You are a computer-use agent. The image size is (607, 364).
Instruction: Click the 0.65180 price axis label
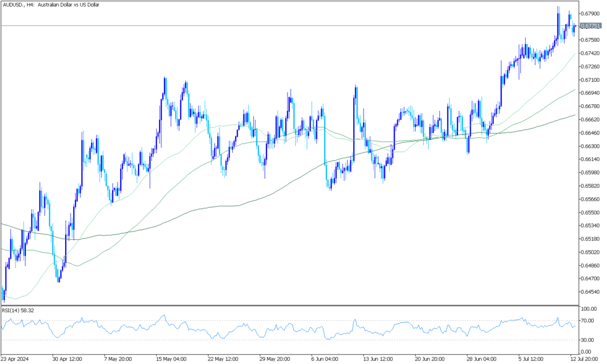pos(590,239)
